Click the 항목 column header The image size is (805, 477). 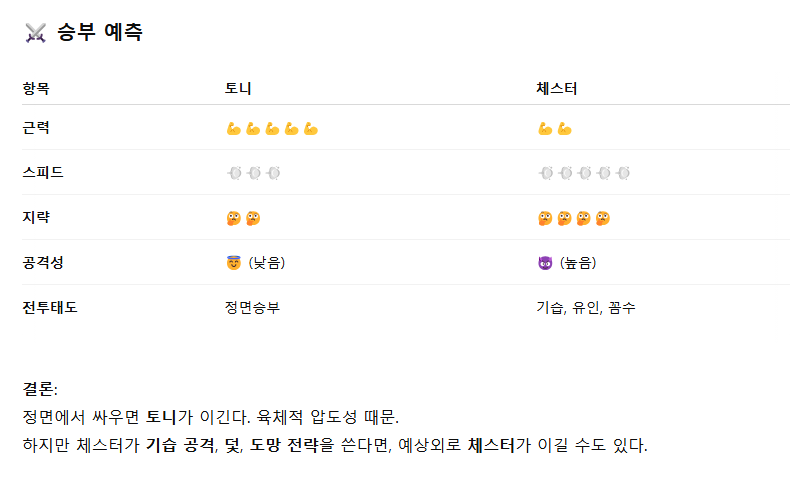[35, 89]
